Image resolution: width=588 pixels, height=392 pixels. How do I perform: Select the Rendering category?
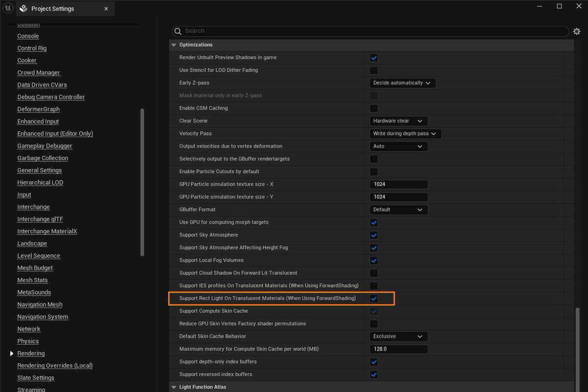[31, 354]
